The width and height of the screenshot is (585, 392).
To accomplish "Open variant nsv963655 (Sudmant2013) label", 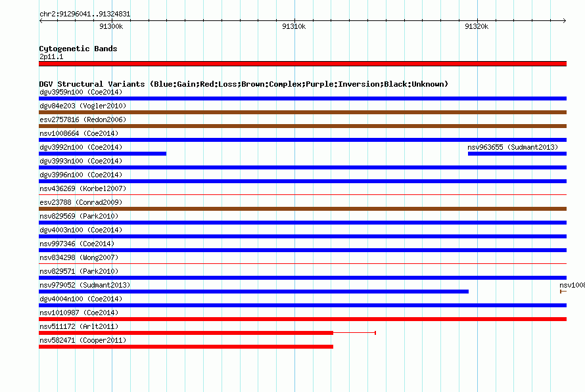I will pos(513,147).
